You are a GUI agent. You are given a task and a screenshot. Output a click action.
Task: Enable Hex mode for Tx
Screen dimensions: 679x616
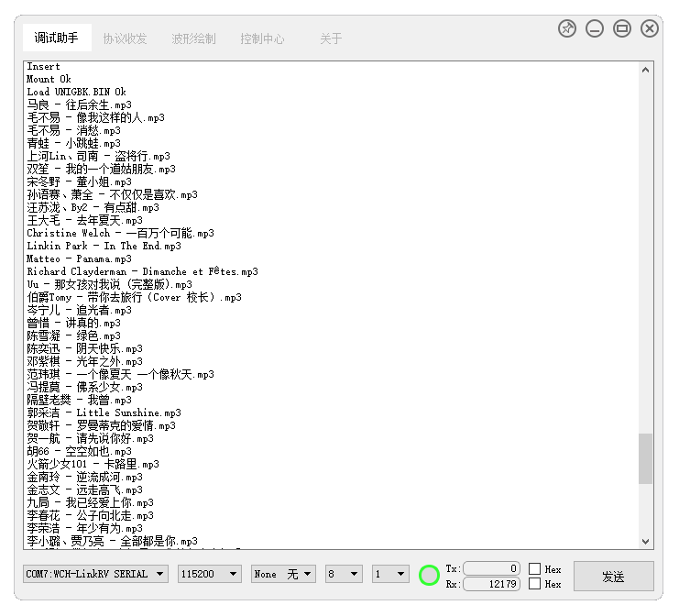point(534,569)
